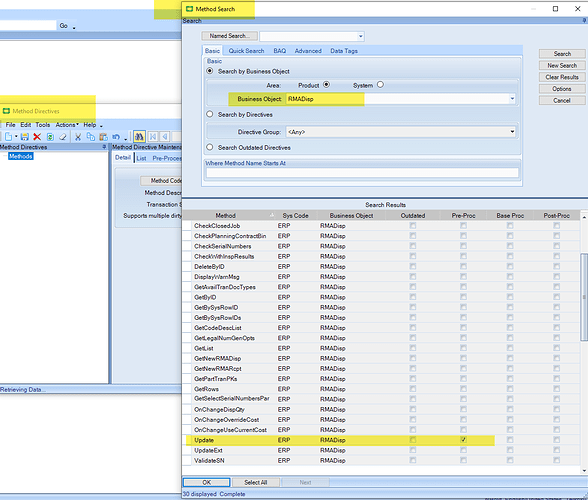
Task: Click the binoculars Search icon
Action: pyautogui.click(x=139, y=137)
